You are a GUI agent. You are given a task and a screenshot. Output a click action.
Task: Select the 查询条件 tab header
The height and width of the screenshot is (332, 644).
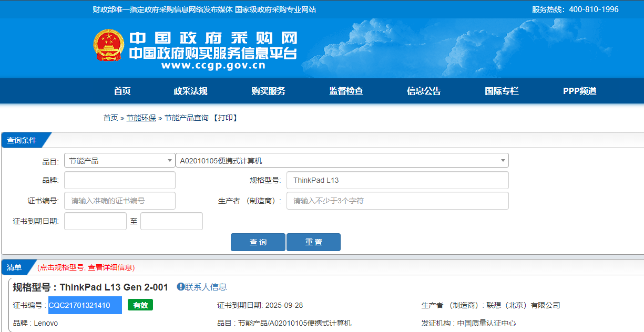(22, 140)
